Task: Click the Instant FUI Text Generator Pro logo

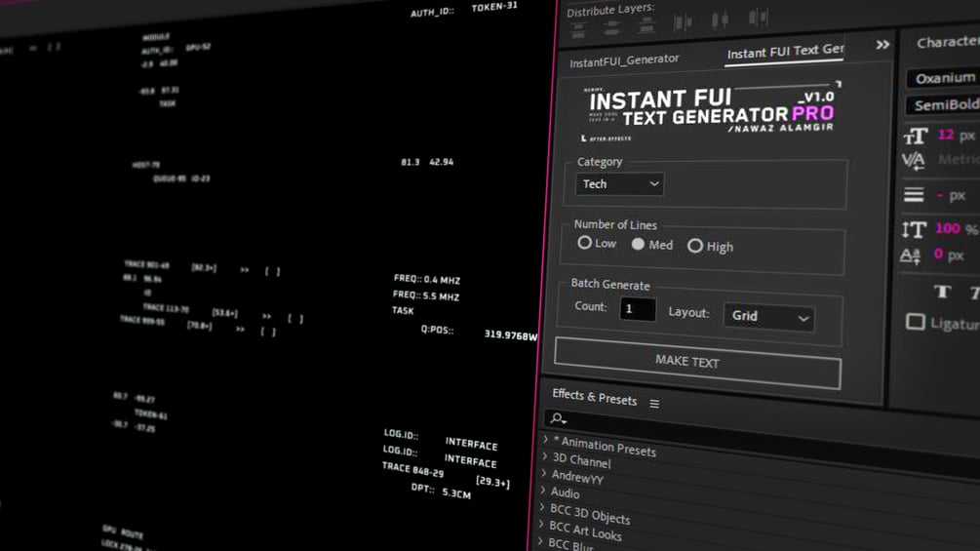Action: pos(712,110)
